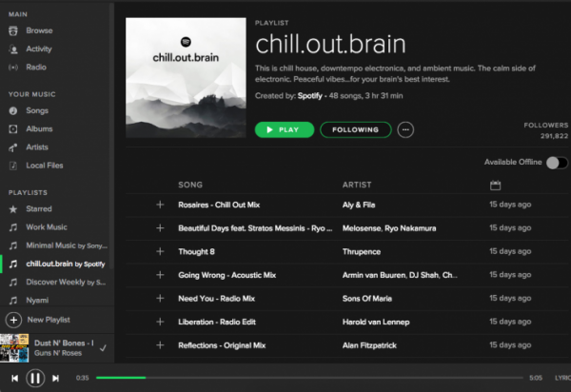
Task: Sort the track list by ARTIST column
Action: (x=357, y=185)
